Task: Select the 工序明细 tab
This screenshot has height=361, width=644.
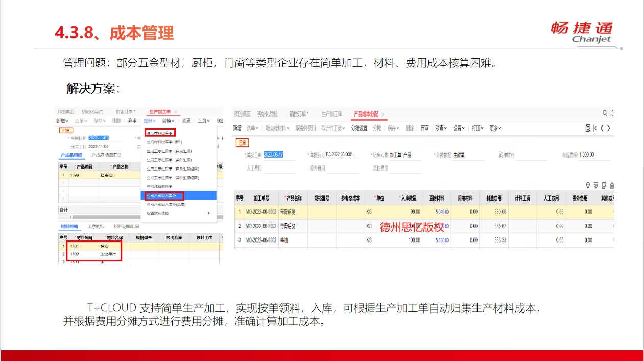Action: 96,226
